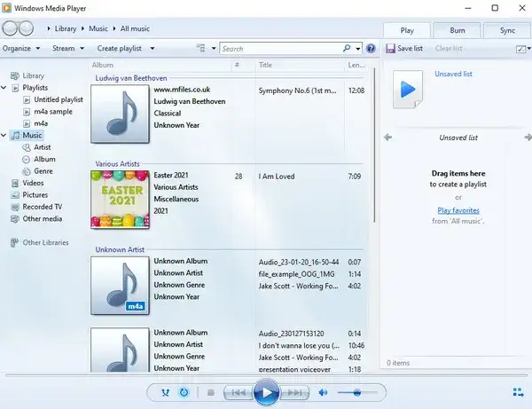Go forward with the round forward arrow

(x=26, y=28)
